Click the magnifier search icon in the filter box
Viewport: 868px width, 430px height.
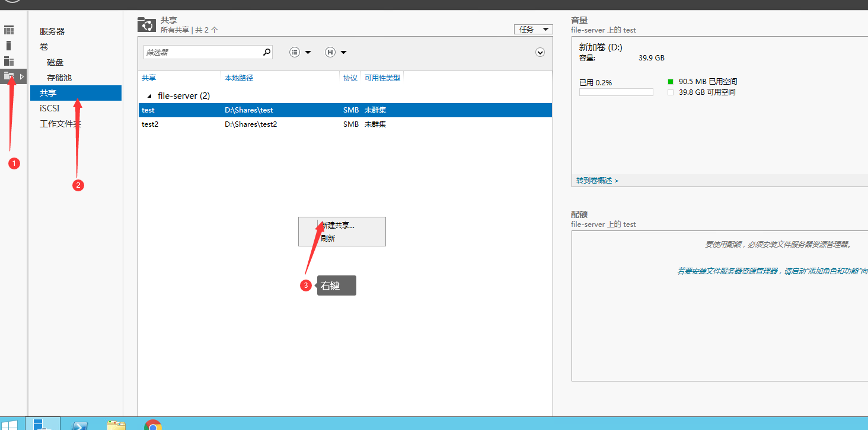pyautogui.click(x=267, y=52)
